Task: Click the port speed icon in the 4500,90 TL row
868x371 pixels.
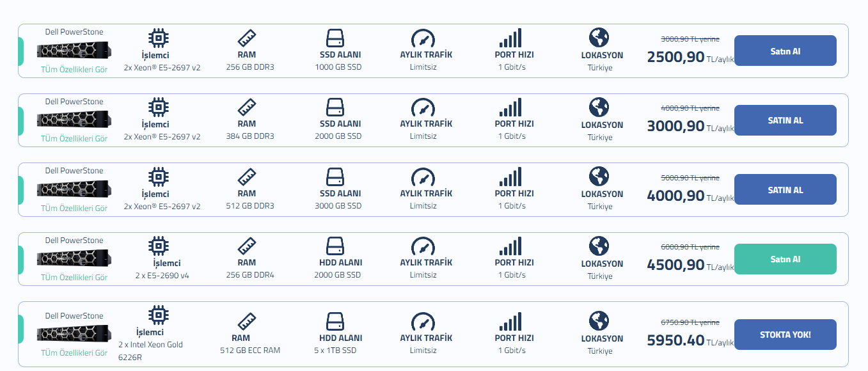Action: pyautogui.click(x=510, y=246)
